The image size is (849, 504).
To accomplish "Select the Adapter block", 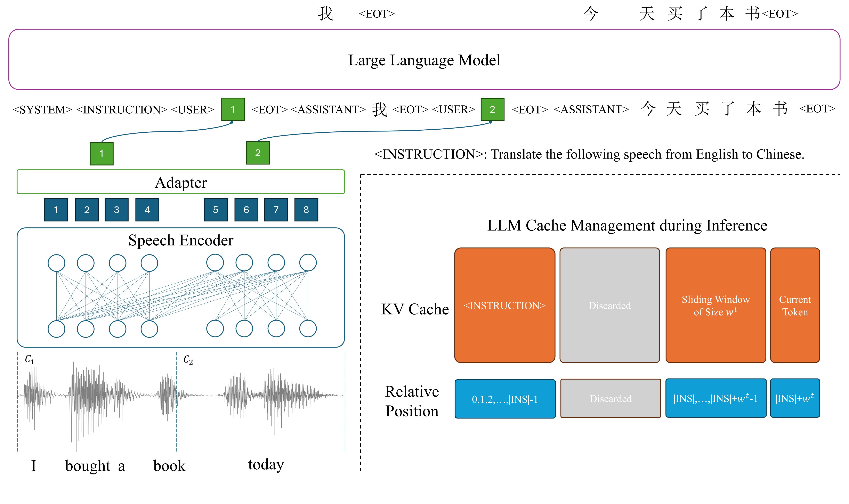I will (x=181, y=182).
